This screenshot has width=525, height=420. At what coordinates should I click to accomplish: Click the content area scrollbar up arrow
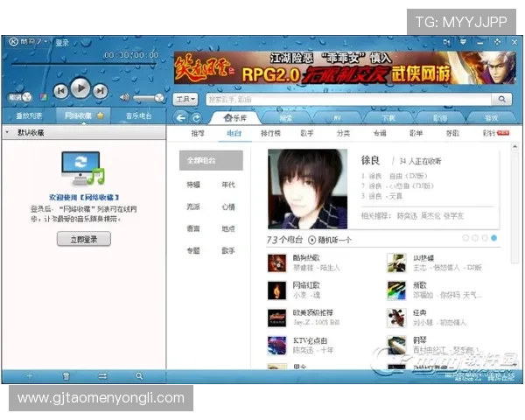[515, 147]
